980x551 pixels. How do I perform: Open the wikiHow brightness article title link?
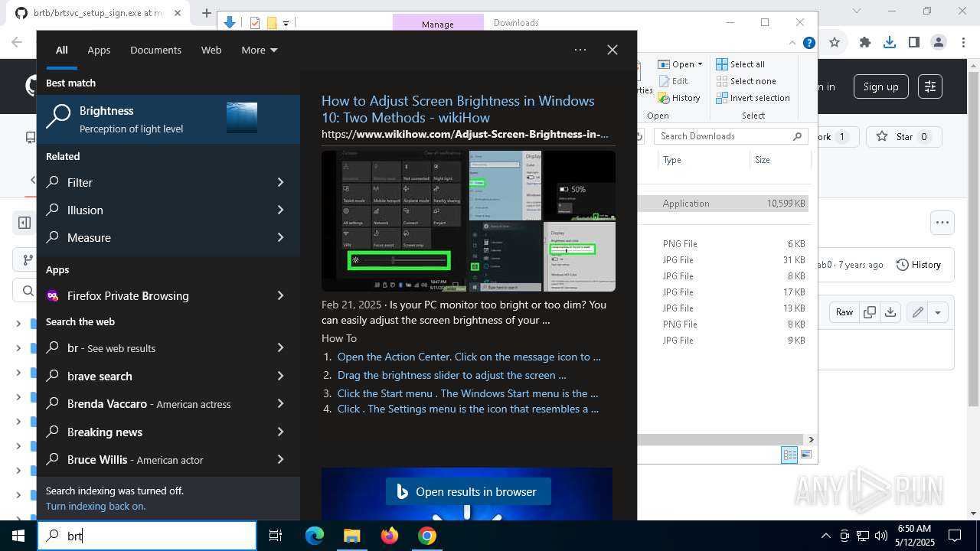[x=458, y=109]
